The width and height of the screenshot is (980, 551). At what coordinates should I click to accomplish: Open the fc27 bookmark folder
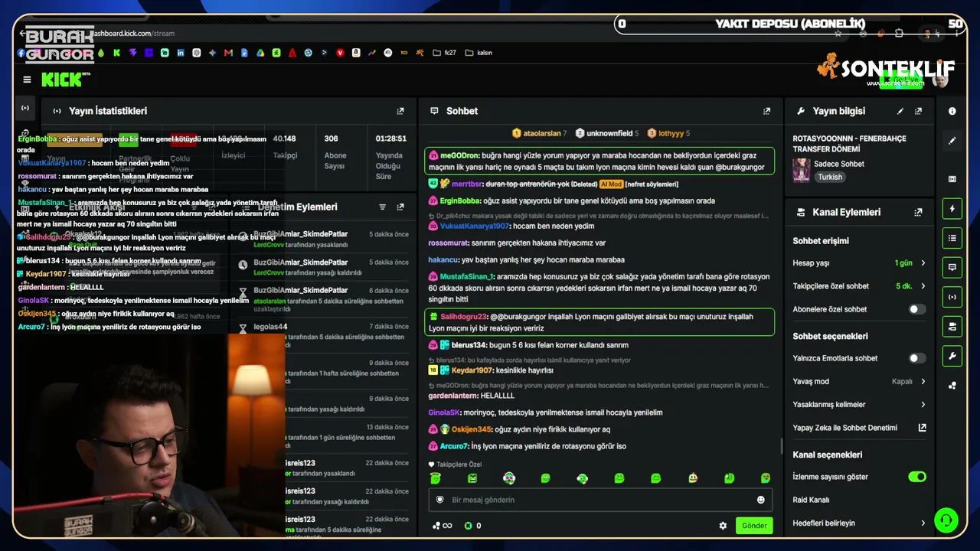pyautogui.click(x=444, y=53)
